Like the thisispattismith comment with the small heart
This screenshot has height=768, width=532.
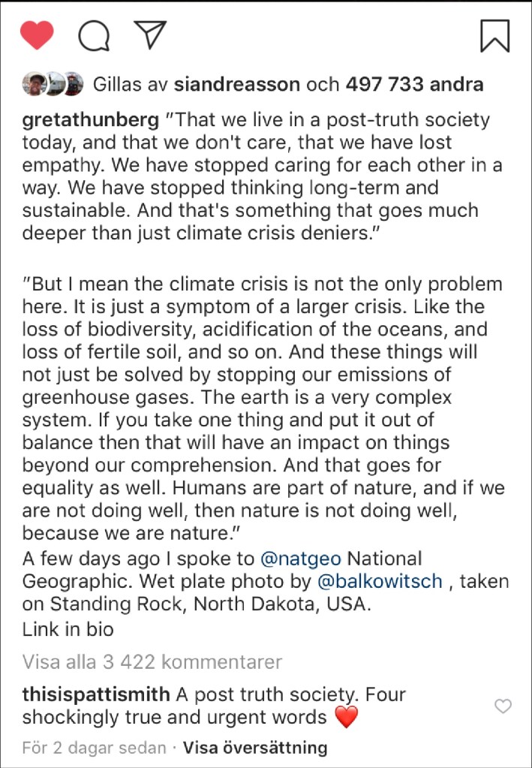click(x=504, y=706)
